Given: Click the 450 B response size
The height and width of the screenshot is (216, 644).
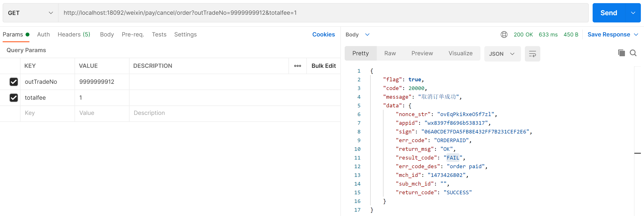Looking at the screenshot, I should [x=571, y=35].
